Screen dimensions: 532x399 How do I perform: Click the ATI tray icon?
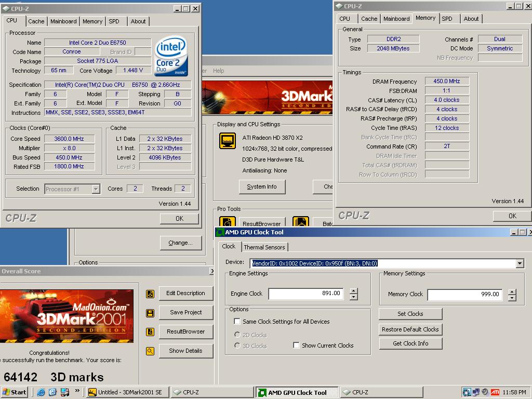click(x=495, y=392)
